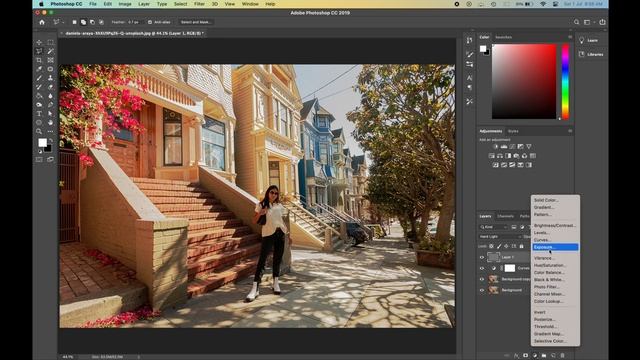Select the Magic Wand tool

(x=50, y=51)
